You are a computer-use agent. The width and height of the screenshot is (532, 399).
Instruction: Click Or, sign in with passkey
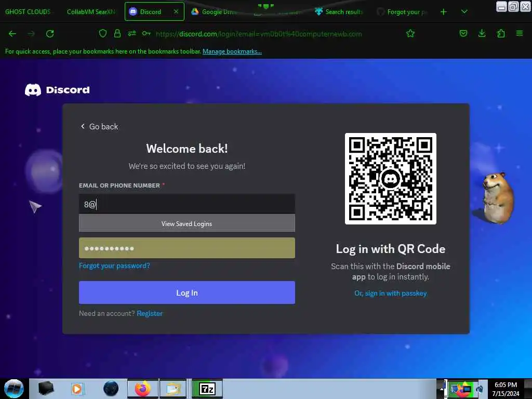(391, 293)
